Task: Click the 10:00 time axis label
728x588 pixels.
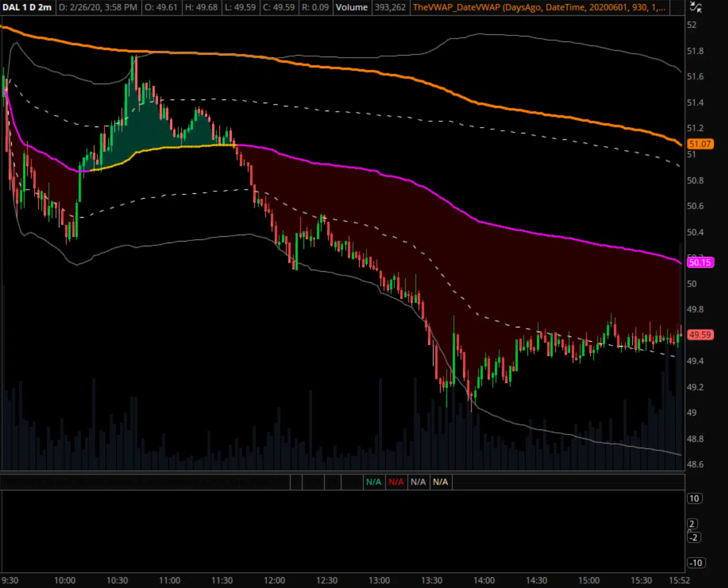Action: [65, 581]
